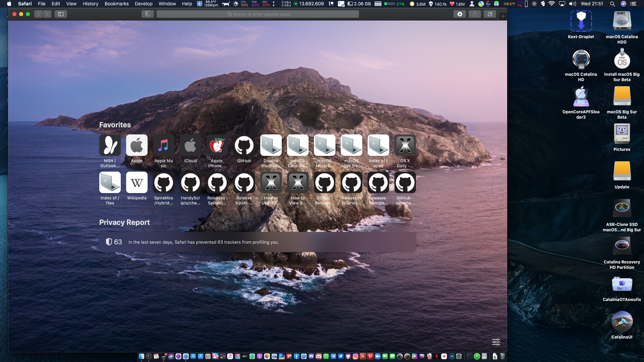Open start page customization settings icon

(496, 342)
